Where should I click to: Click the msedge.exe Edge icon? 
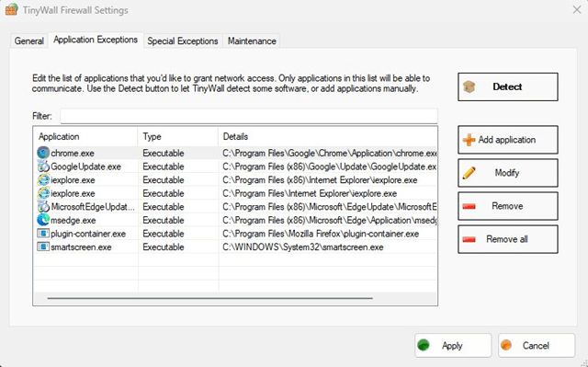tap(43, 220)
